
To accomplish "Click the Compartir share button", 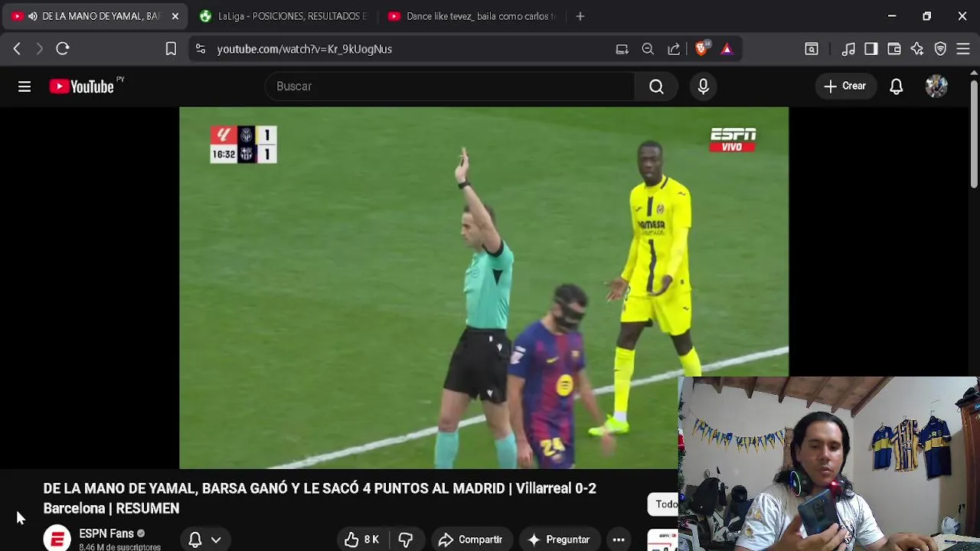I will [x=470, y=540].
